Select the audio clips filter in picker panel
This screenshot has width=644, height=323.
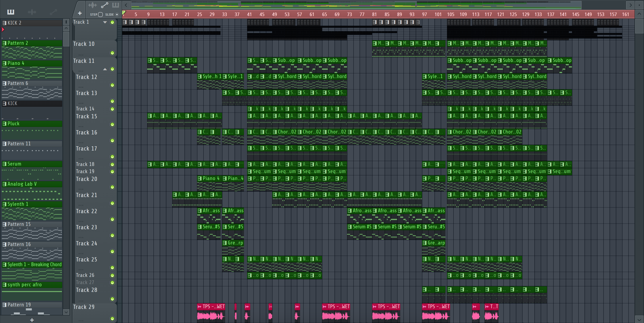coord(32,12)
